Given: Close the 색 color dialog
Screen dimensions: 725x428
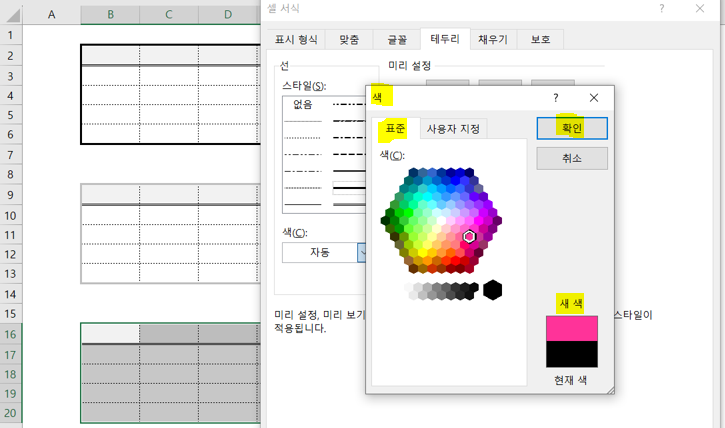Looking at the screenshot, I should pyautogui.click(x=594, y=98).
